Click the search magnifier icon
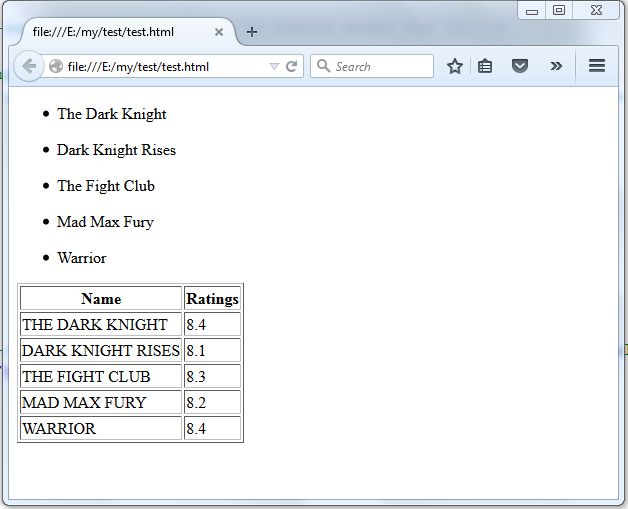 tap(323, 66)
